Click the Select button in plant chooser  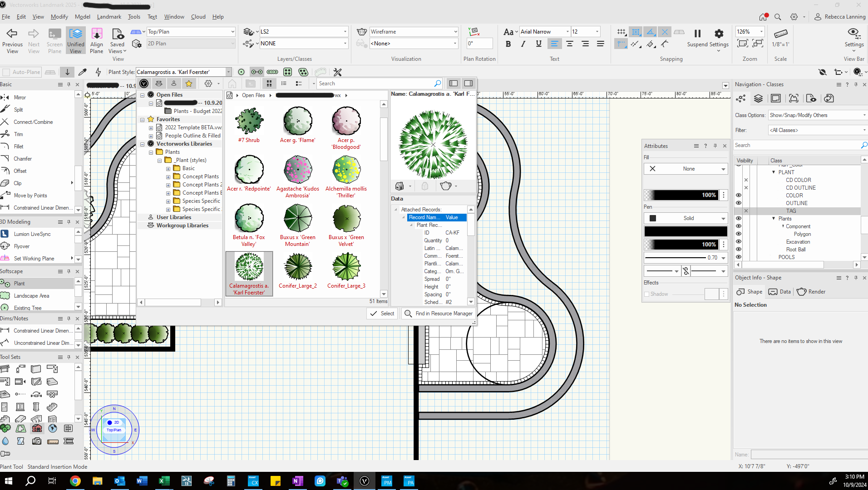pos(382,313)
